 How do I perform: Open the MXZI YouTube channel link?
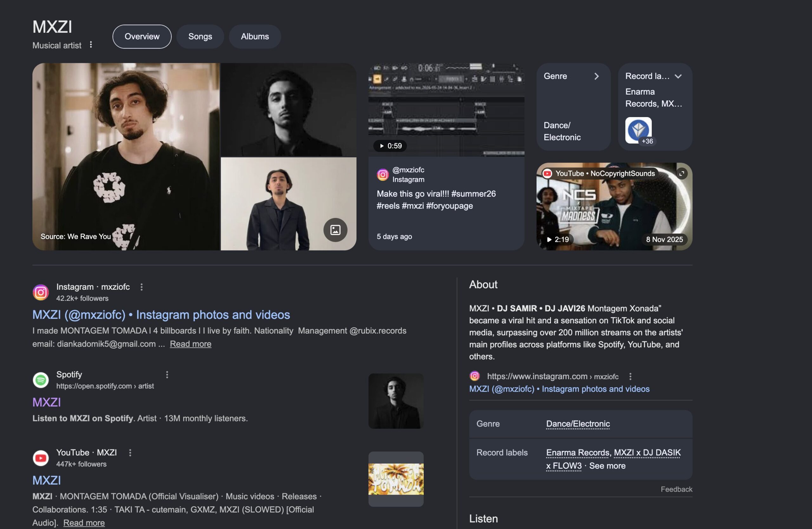click(x=46, y=480)
